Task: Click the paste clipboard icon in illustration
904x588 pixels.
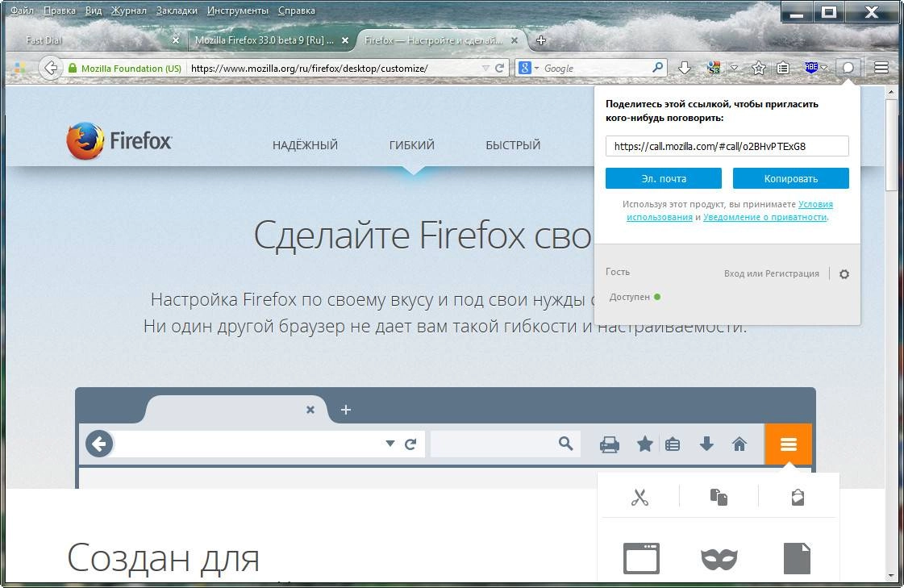Action: (x=798, y=497)
